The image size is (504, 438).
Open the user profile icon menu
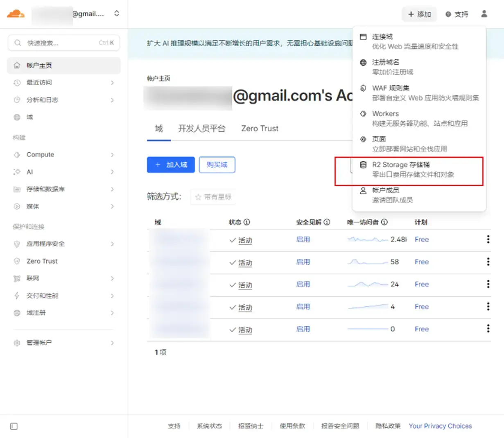pos(484,14)
